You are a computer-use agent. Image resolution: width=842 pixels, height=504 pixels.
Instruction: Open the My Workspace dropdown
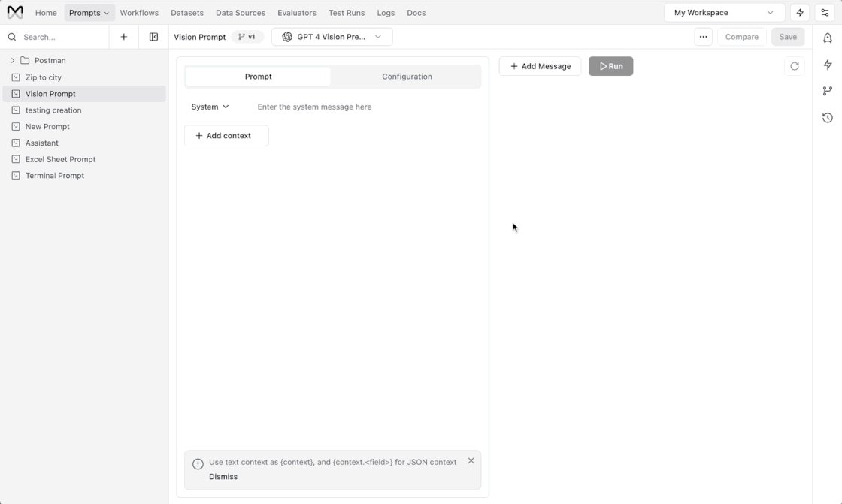724,12
